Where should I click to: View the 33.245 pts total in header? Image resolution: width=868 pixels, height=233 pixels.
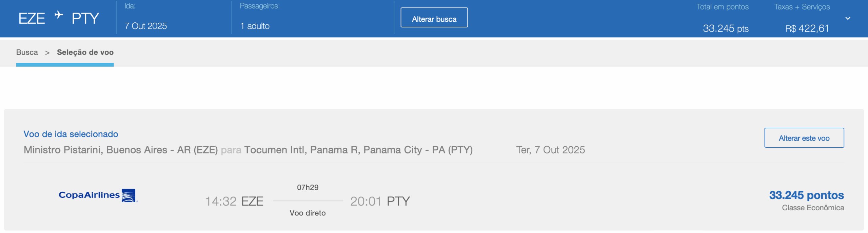coord(726,28)
